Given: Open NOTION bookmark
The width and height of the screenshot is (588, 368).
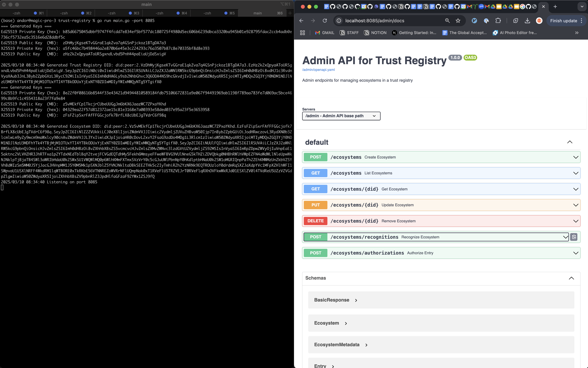Looking at the screenshot, I should click(375, 33).
